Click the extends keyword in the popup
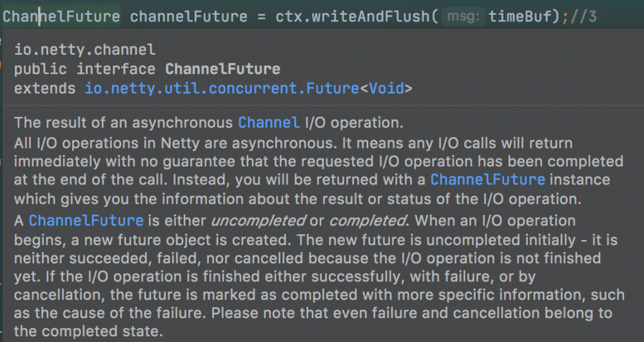This screenshot has width=644, height=342. point(44,88)
